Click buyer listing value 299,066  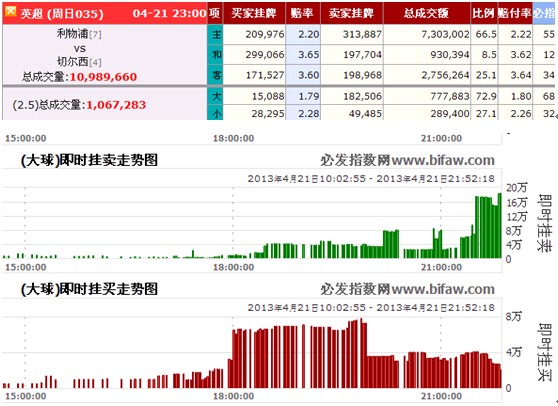265,55
